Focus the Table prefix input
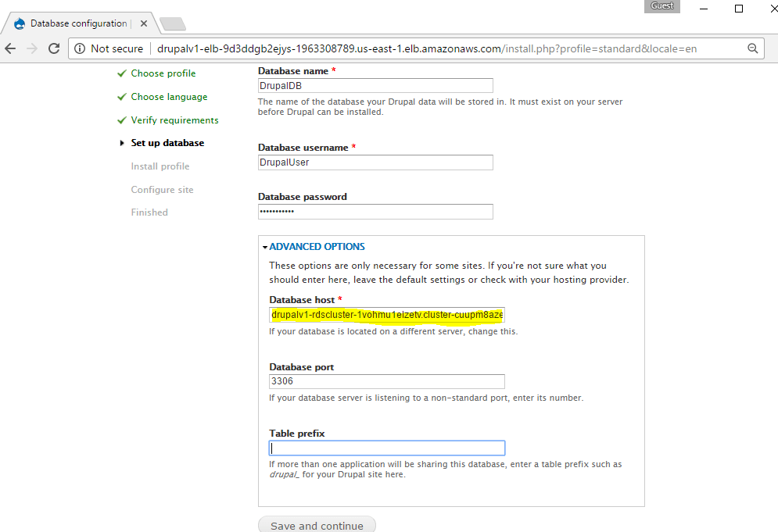Viewport: 778px width, 532px height. [x=387, y=448]
